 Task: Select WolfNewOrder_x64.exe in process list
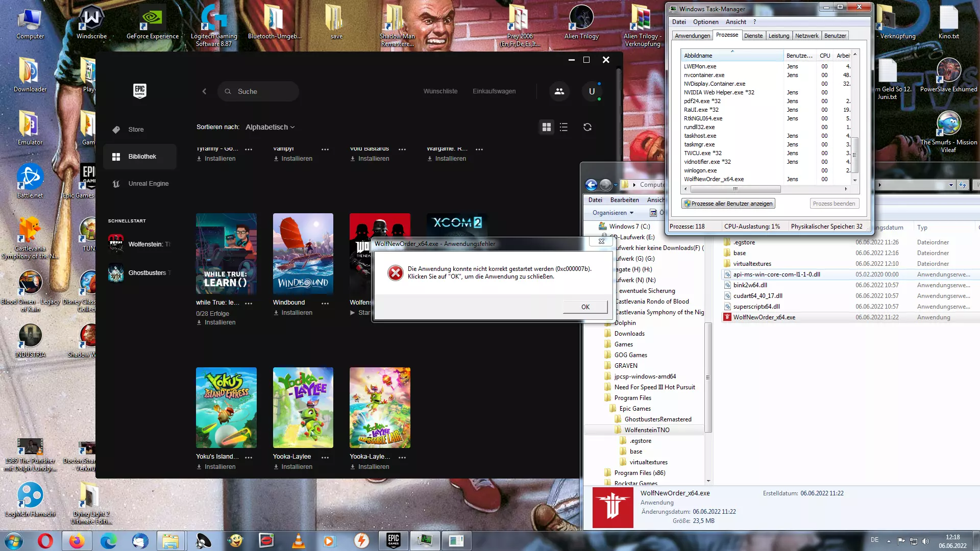713,179
